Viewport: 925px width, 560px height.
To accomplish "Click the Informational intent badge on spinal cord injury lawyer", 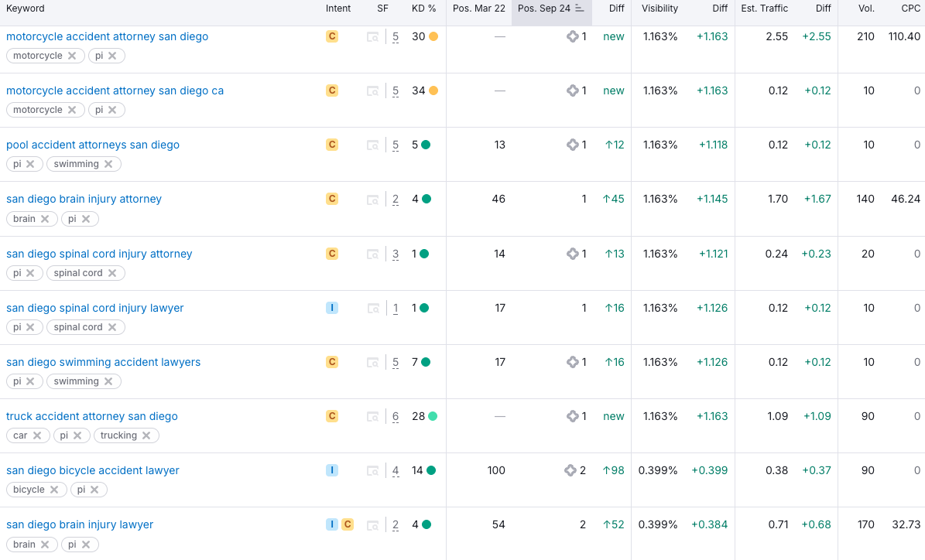I will [332, 308].
